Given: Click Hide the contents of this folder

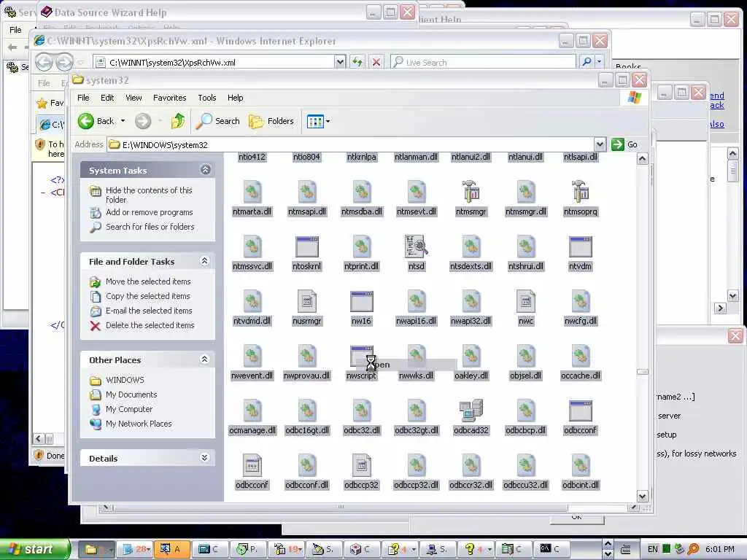Looking at the screenshot, I should [x=149, y=195].
